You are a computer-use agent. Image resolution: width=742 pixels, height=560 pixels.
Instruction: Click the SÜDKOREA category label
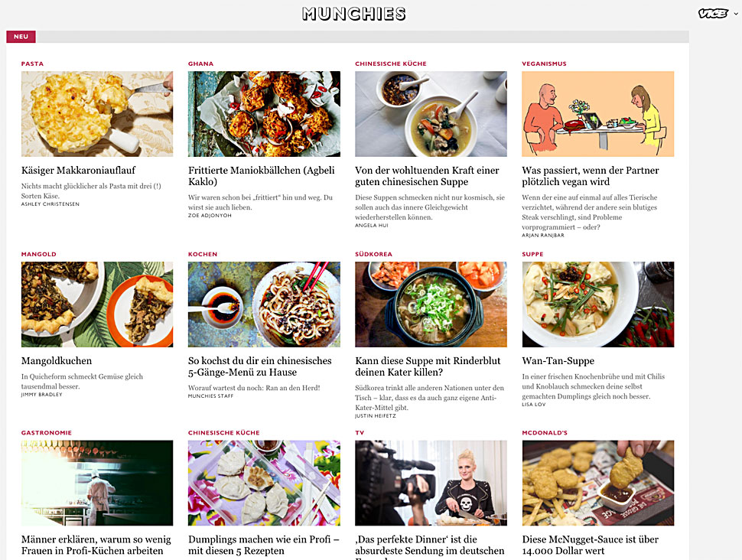373,254
